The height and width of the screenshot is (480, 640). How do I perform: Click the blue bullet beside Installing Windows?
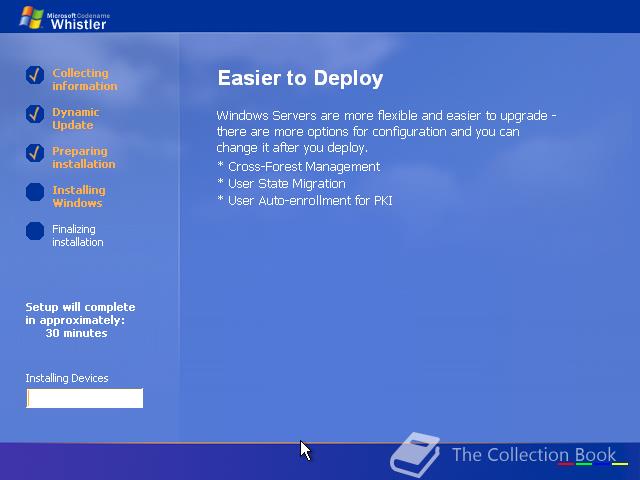pos(35,192)
